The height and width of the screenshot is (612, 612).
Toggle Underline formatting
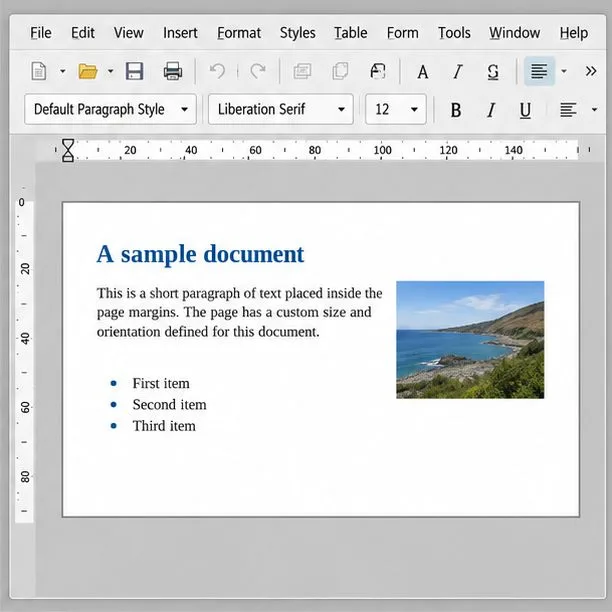pos(525,110)
